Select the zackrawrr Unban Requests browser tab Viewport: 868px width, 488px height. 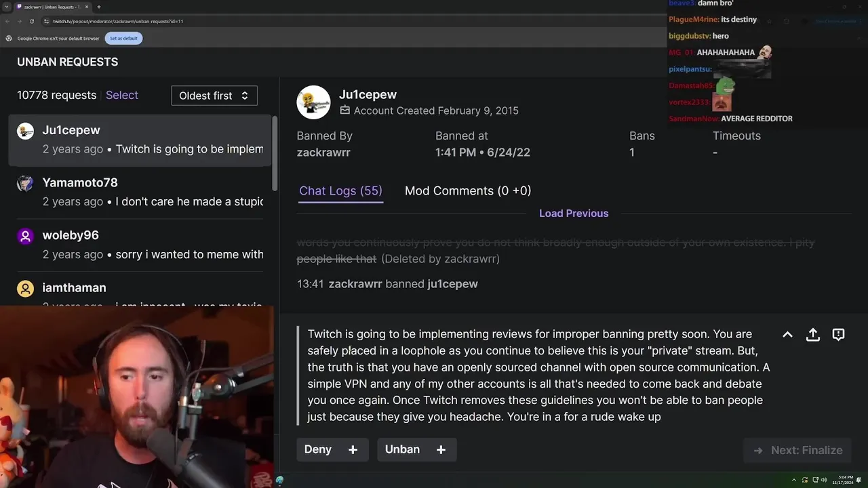coord(52,7)
